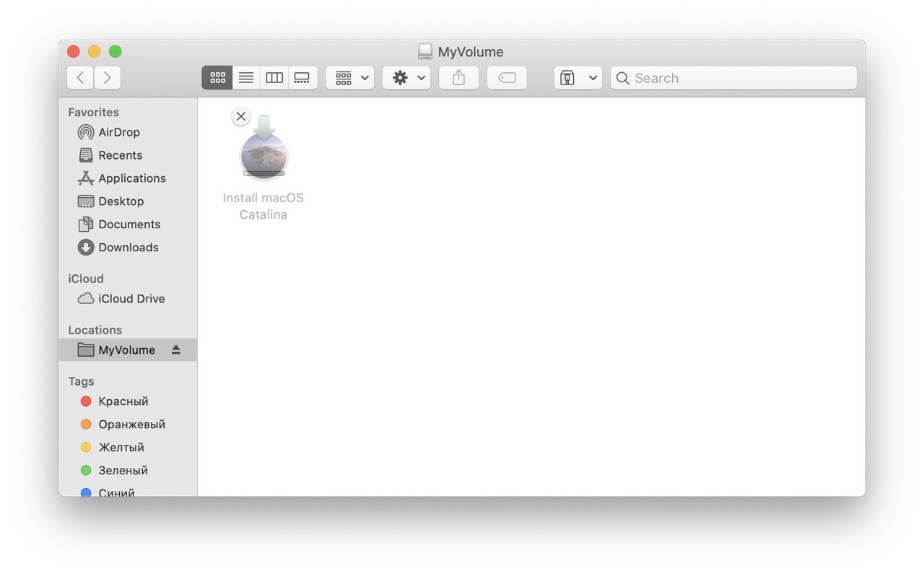The image size is (924, 574).
Task: Switch to list view
Action: tap(246, 78)
